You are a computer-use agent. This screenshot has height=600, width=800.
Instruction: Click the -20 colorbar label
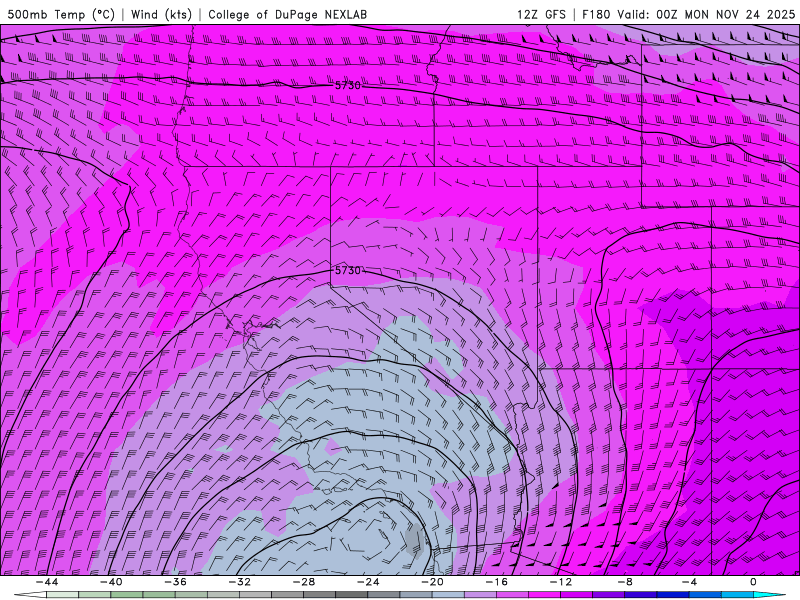tap(432, 582)
